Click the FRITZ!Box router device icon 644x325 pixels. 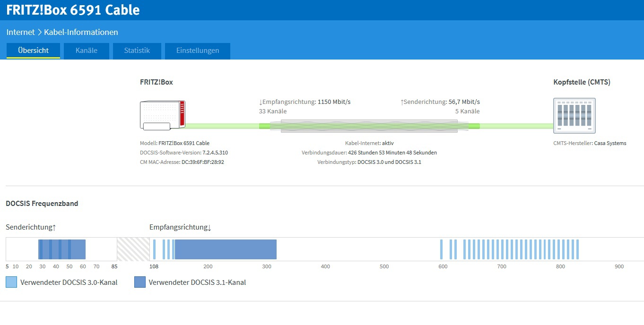coord(163,115)
